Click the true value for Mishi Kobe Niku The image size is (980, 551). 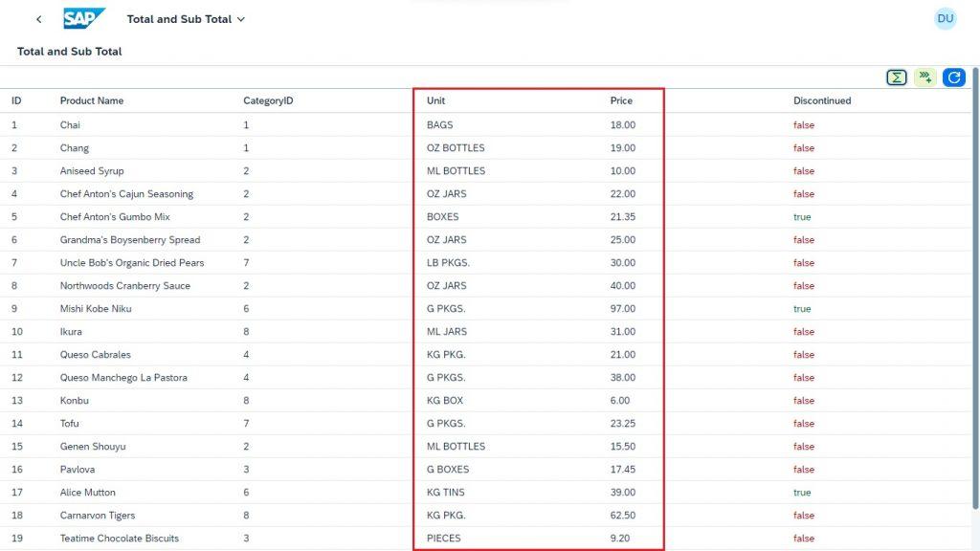click(802, 309)
